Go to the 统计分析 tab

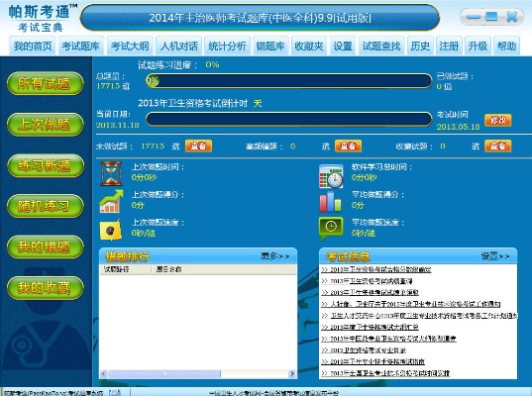point(227,46)
